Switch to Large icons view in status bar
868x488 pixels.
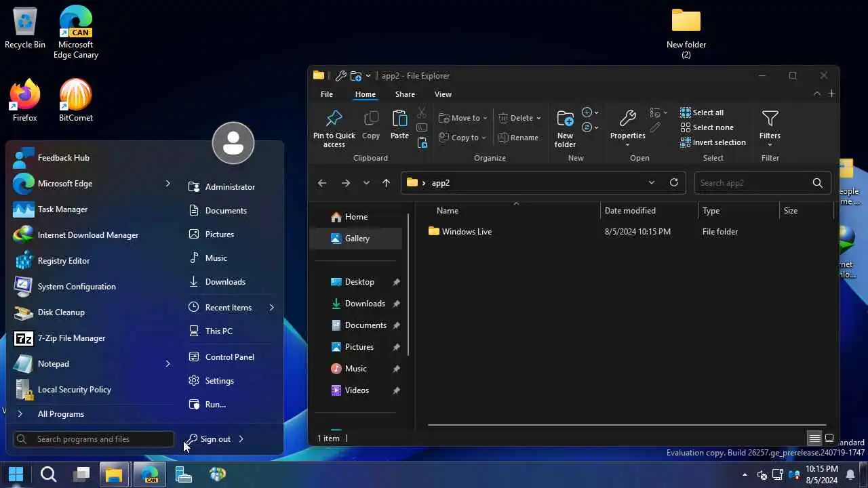pos(829,438)
